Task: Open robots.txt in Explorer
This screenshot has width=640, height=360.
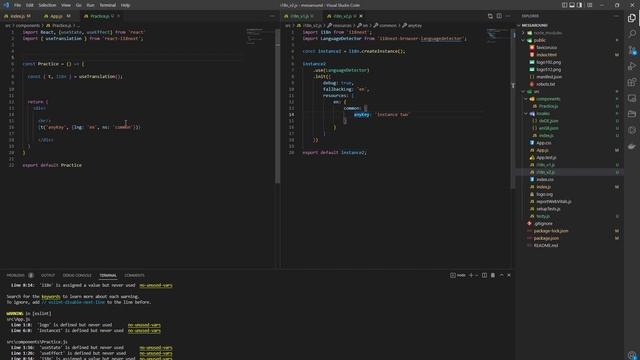Action: pos(546,84)
